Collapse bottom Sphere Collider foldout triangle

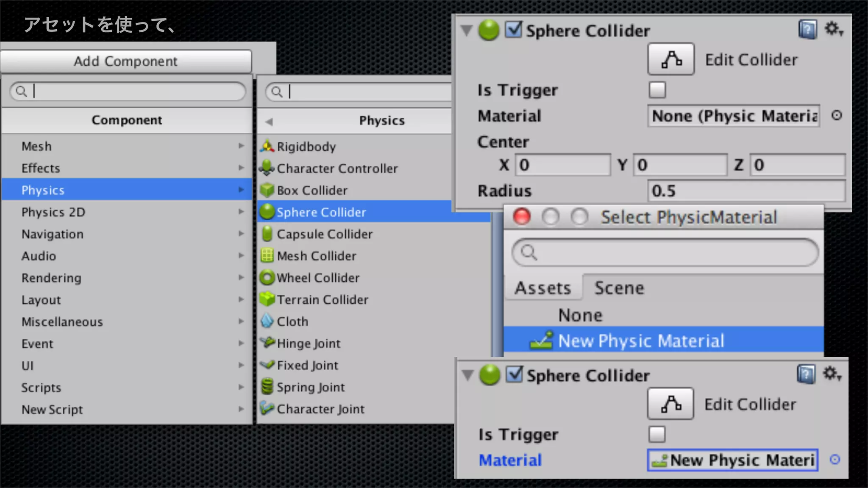(x=467, y=375)
